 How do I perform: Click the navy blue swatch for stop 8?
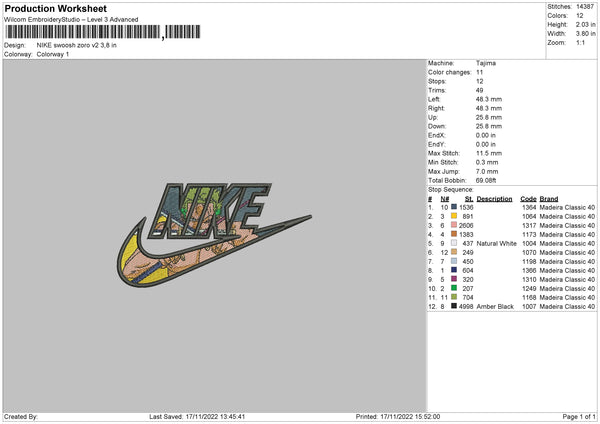(454, 270)
